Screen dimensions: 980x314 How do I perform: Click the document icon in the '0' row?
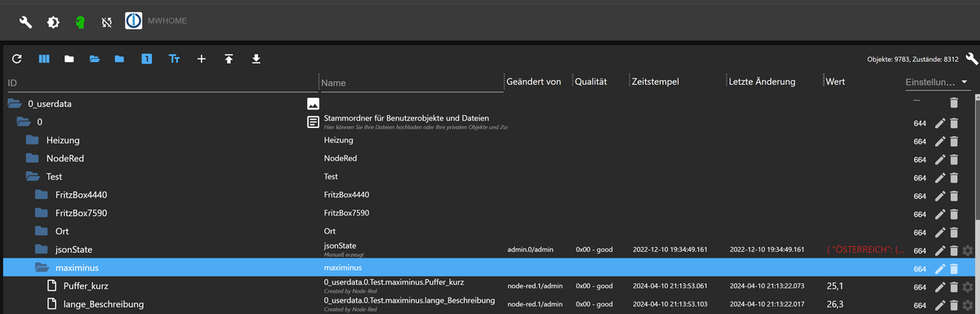(x=313, y=122)
